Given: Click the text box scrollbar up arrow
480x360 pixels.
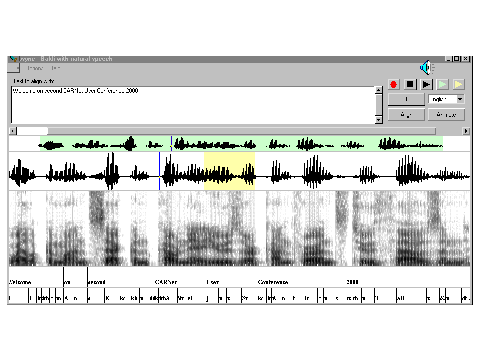Looking at the screenshot, I should tap(378, 90).
